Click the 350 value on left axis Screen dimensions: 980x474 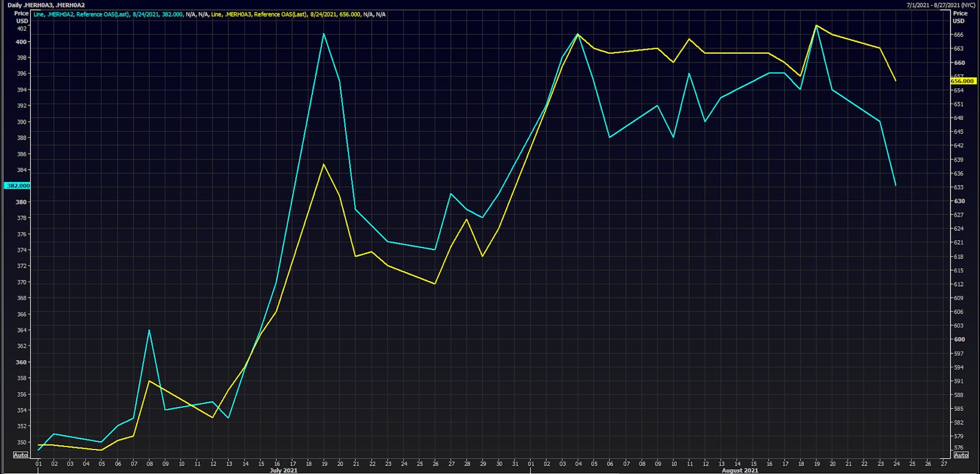[x=21, y=442]
